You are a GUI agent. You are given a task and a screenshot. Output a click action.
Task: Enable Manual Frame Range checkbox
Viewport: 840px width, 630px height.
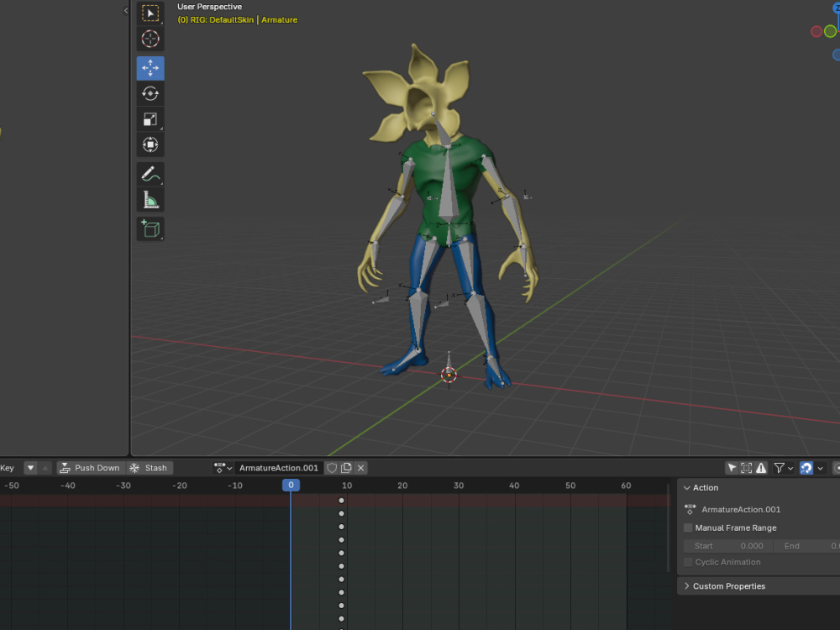(689, 528)
